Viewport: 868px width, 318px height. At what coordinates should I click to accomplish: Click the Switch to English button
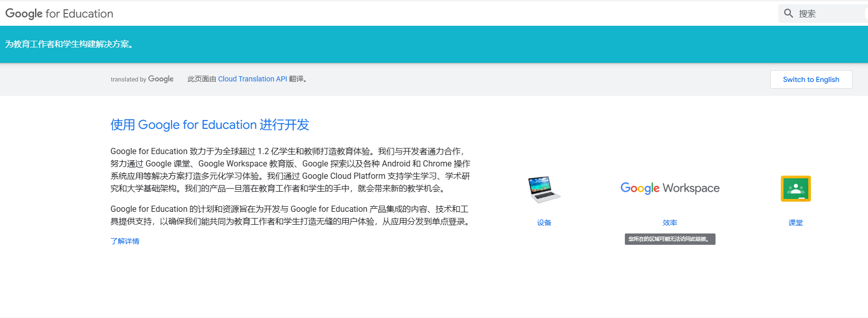tap(811, 79)
